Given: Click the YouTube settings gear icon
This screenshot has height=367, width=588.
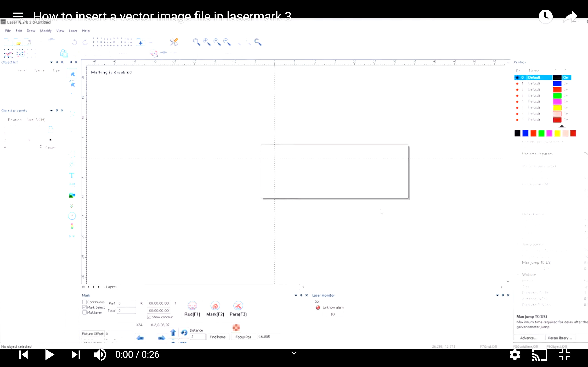Looking at the screenshot, I should (515, 355).
